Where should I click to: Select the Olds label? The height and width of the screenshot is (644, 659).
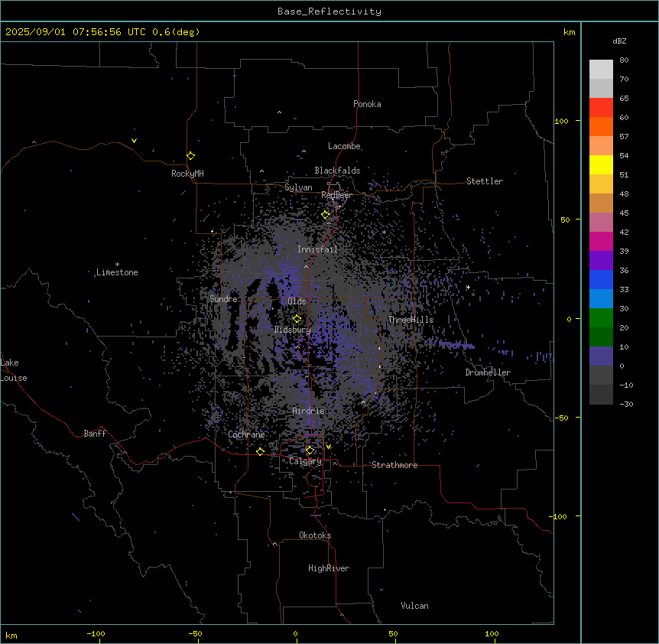tap(297, 301)
